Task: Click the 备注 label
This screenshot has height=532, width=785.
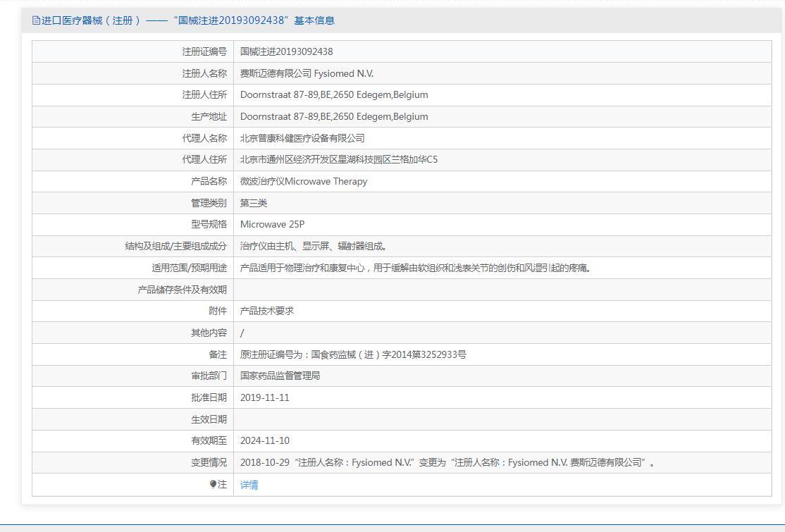Action: click(x=218, y=354)
